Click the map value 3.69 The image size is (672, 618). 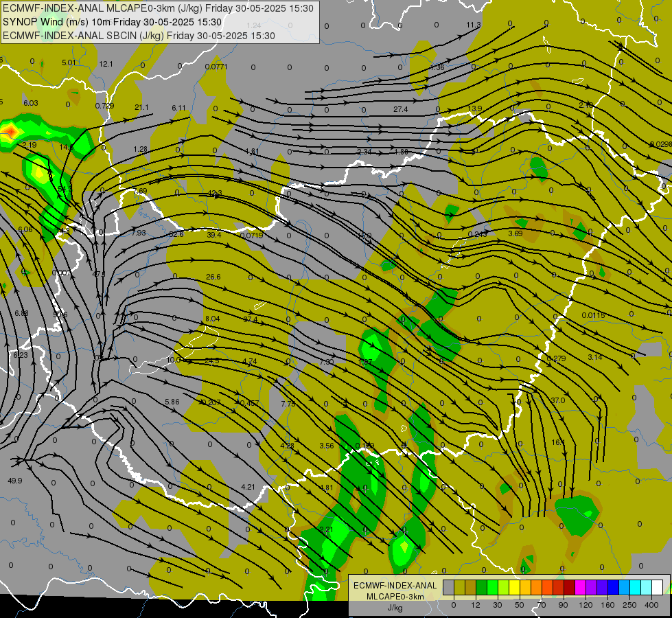515,233
